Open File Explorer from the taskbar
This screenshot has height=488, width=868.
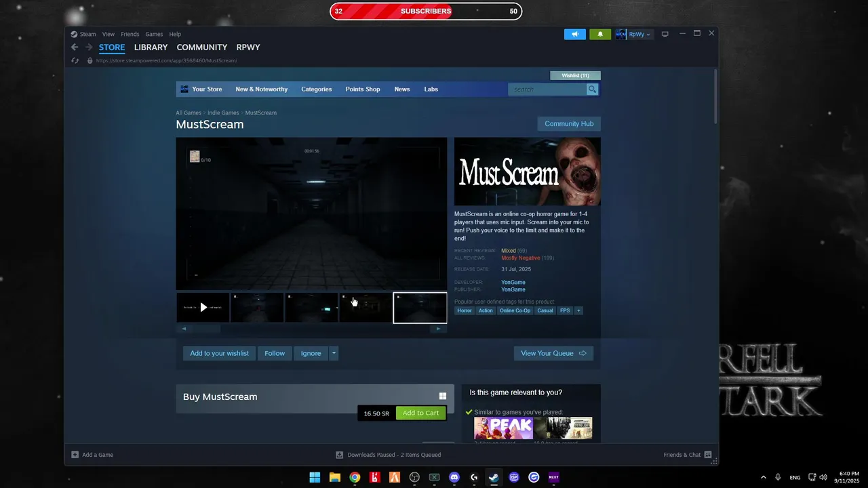click(x=334, y=477)
